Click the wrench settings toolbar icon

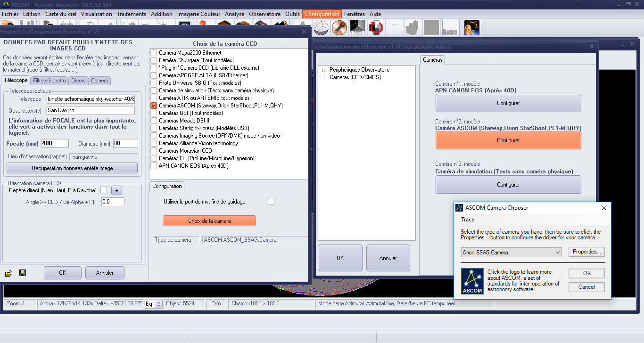pos(339,28)
